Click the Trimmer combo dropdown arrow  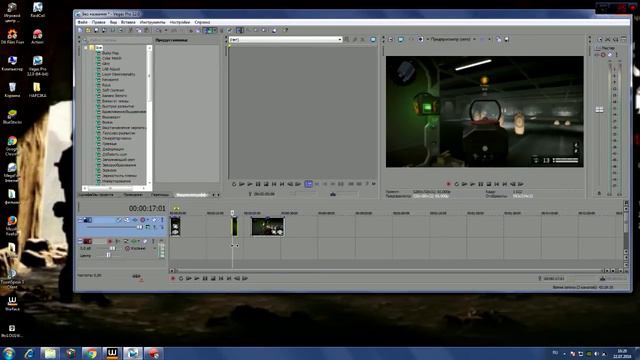(340, 40)
